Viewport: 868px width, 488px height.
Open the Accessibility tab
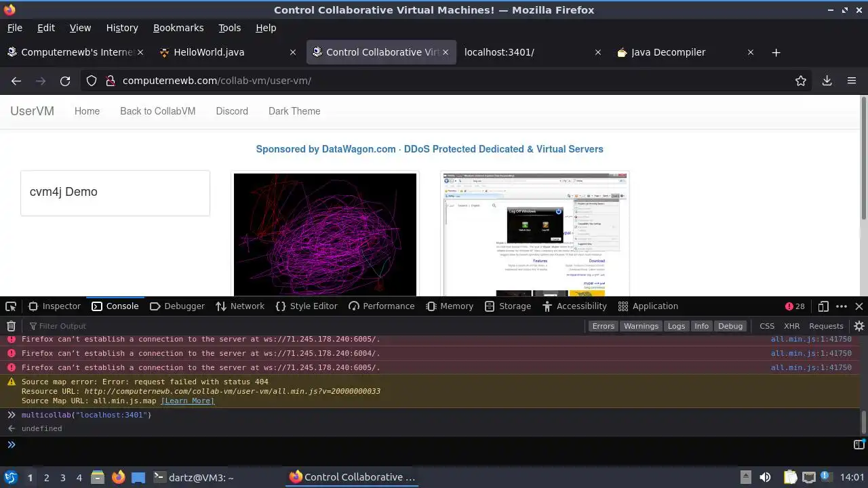coord(574,306)
